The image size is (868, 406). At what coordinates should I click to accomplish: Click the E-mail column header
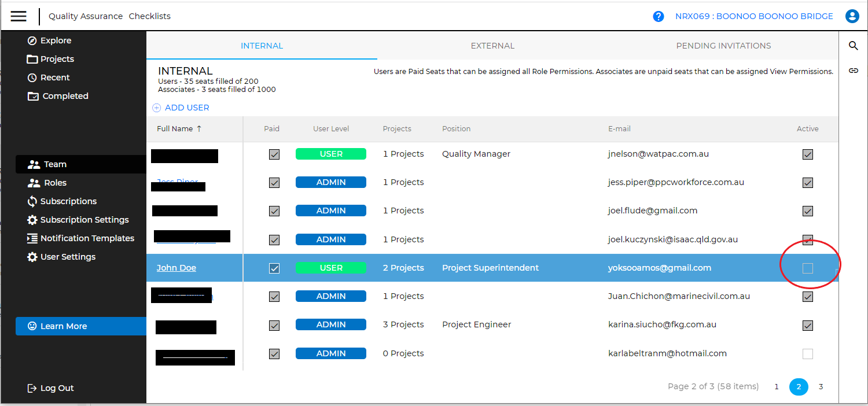point(619,129)
